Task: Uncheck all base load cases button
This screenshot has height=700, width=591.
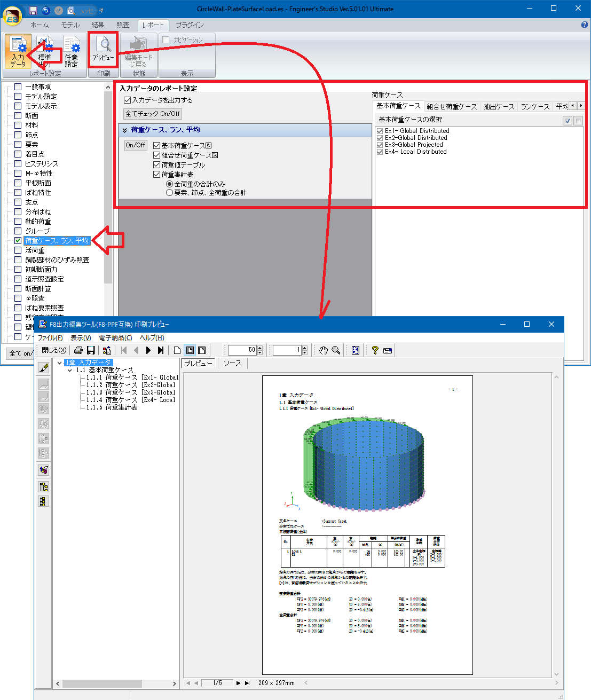Action: pyautogui.click(x=578, y=121)
